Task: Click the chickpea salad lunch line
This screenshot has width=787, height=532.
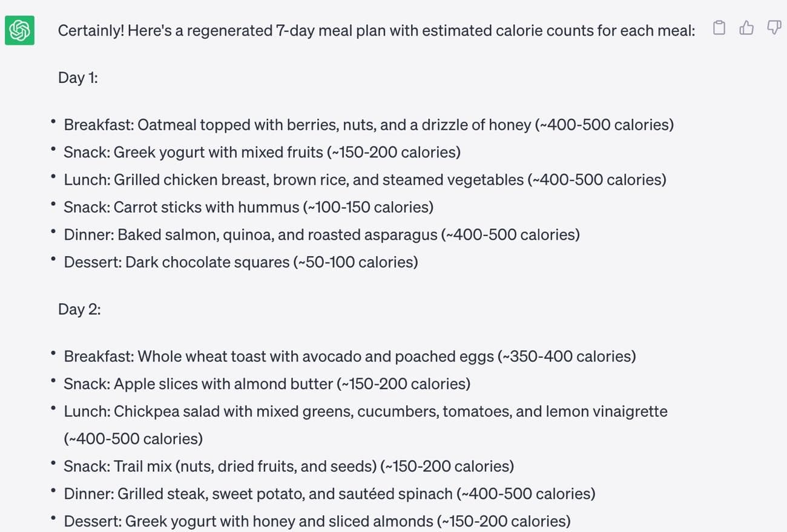Action: (x=365, y=412)
